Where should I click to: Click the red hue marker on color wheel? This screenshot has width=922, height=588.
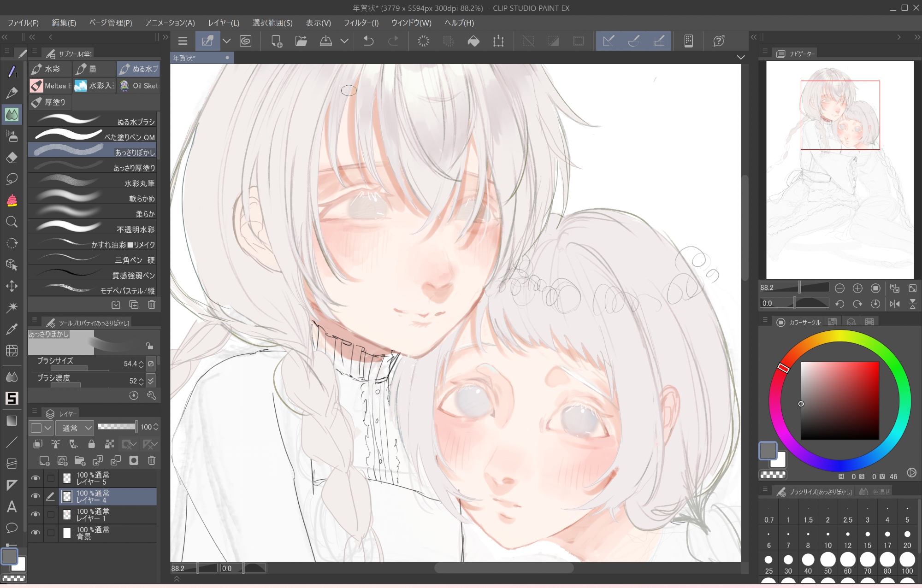pos(784,367)
